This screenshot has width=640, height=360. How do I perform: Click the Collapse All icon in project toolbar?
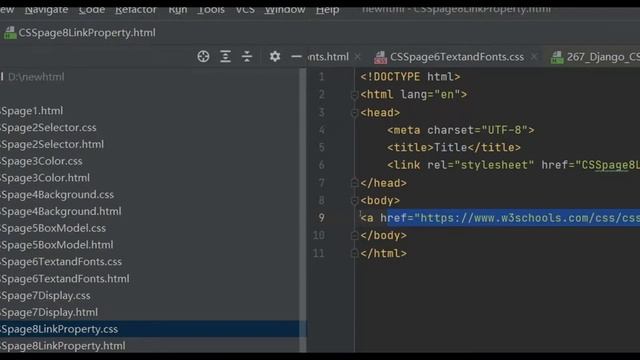[247, 56]
